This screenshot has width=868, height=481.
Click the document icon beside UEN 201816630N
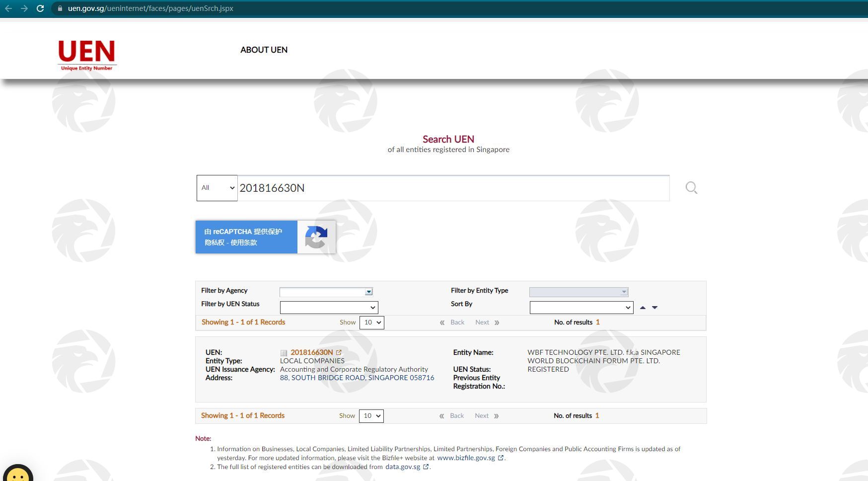[284, 353]
